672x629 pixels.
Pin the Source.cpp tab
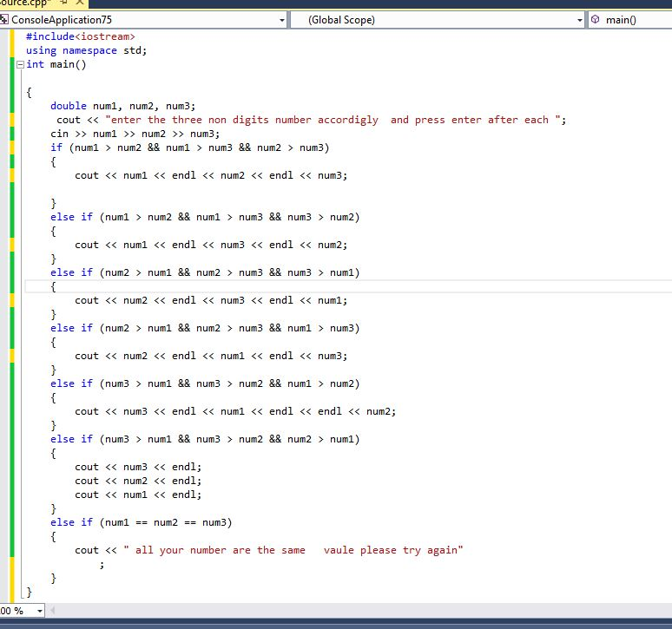(64, 3)
